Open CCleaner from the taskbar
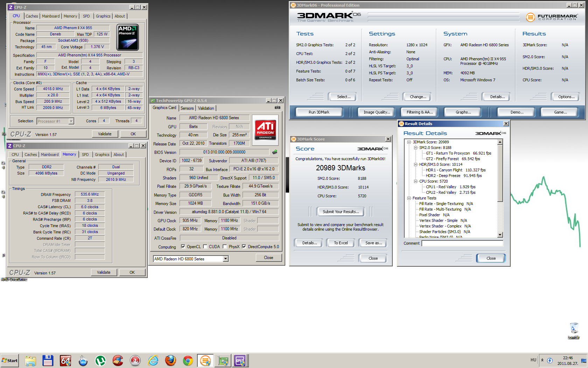Image resolution: width=588 pixels, height=368 pixels. coord(118,360)
